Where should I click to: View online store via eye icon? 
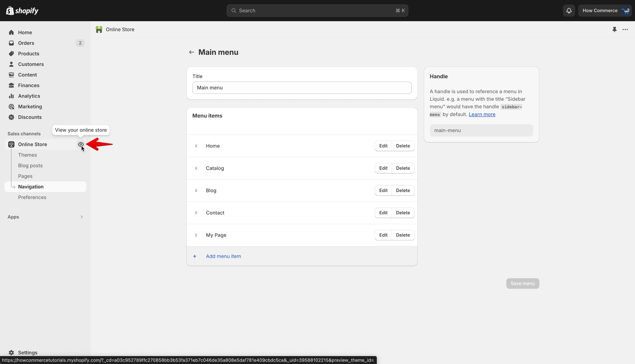[x=80, y=144]
